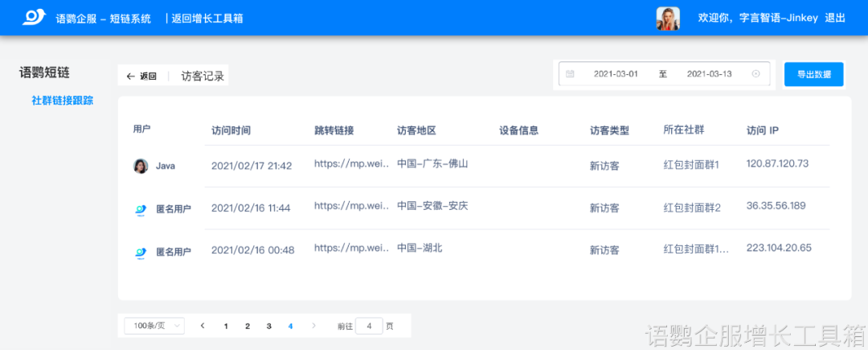Viewport: 868px width, 350px height.
Task: Click the 前往 page number input field
Action: pyautogui.click(x=369, y=326)
